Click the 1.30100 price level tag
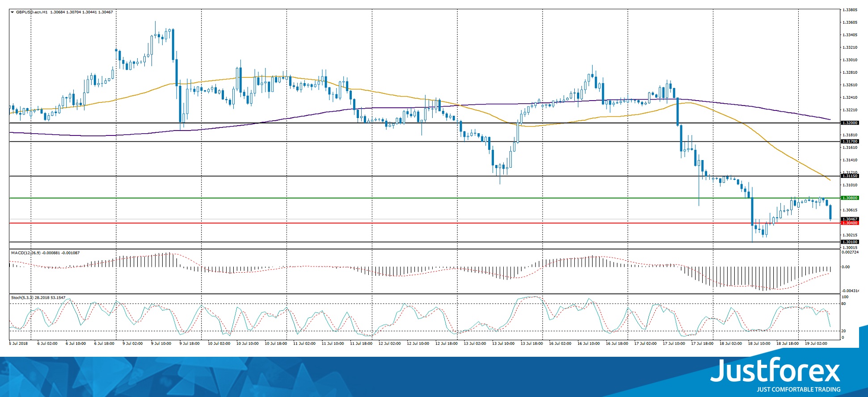Screen dimensions: 868x397 850,242
